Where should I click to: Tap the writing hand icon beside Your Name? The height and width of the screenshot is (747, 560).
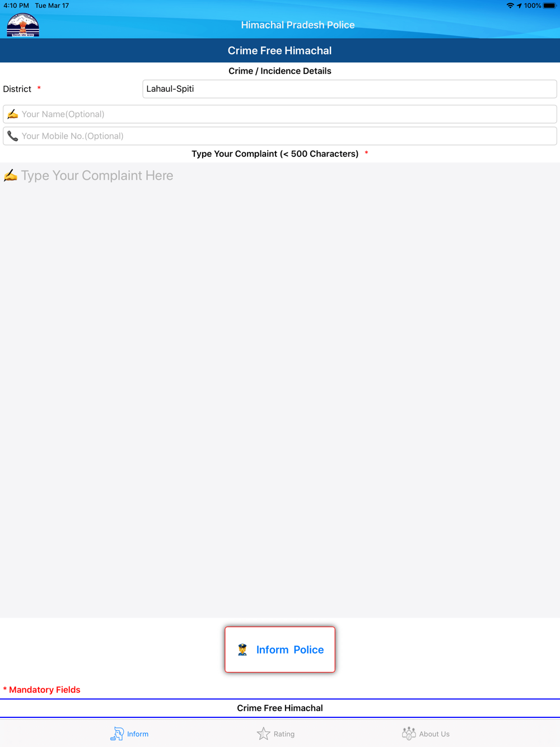coord(12,114)
